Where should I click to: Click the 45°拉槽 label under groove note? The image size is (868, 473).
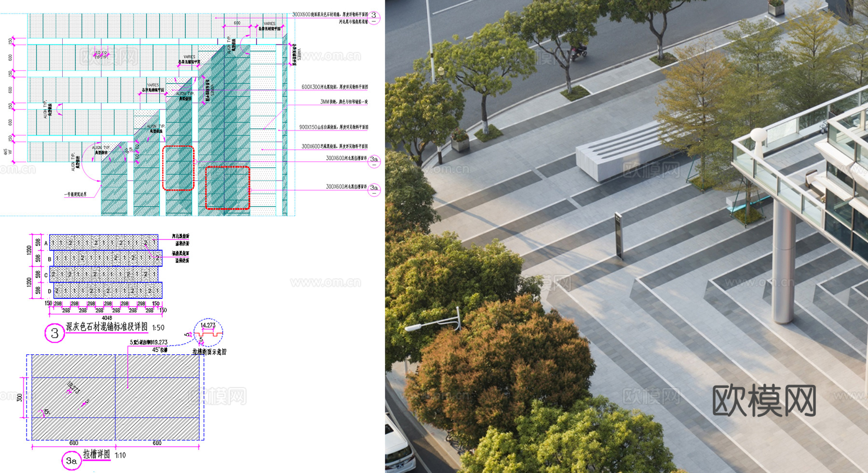[x=160, y=349]
